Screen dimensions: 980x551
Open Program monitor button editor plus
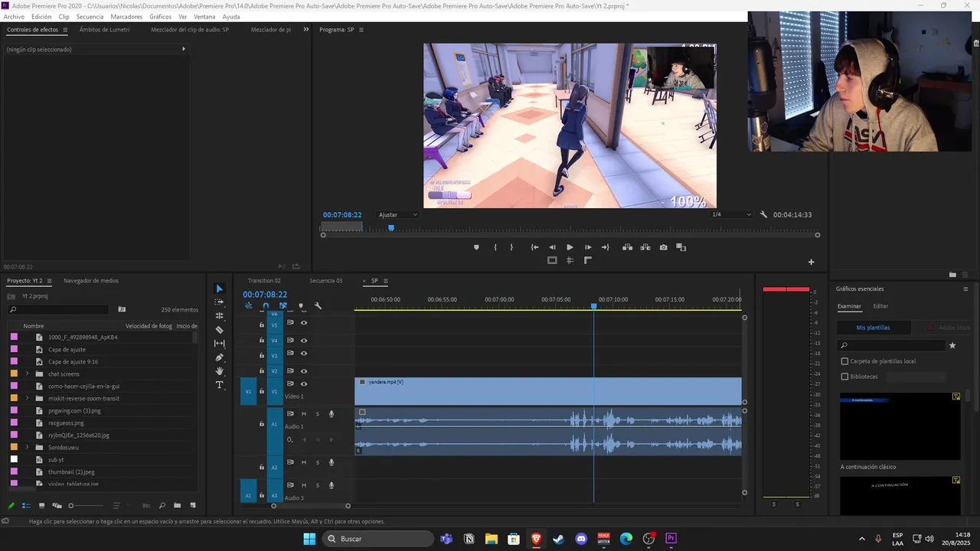click(812, 262)
